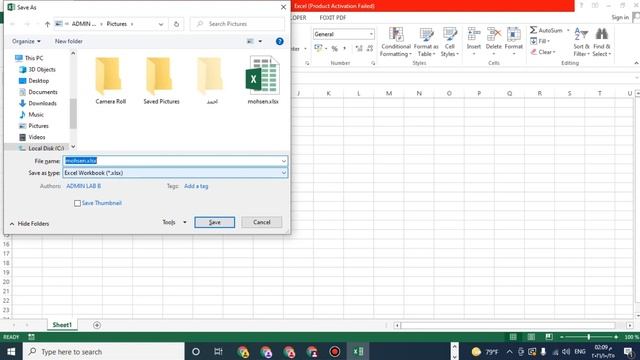Click zoom out minus button

coord(562,337)
